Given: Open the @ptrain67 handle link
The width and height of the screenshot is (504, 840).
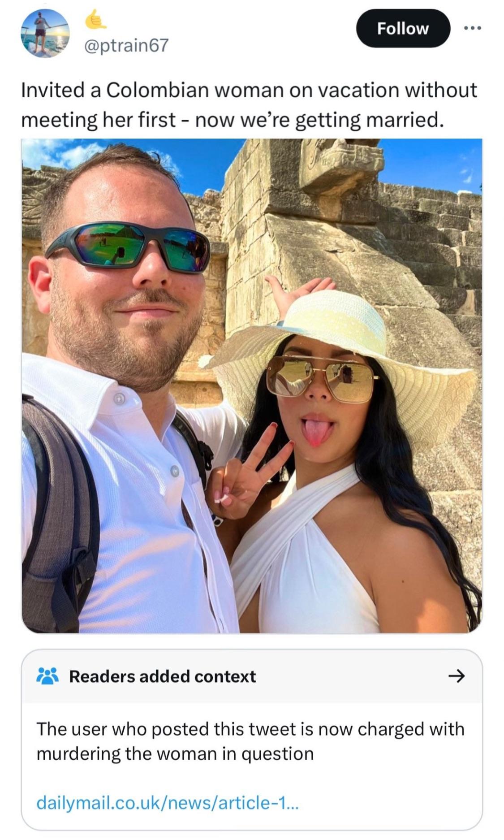Looking at the screenshot, I should click(127, 45).
